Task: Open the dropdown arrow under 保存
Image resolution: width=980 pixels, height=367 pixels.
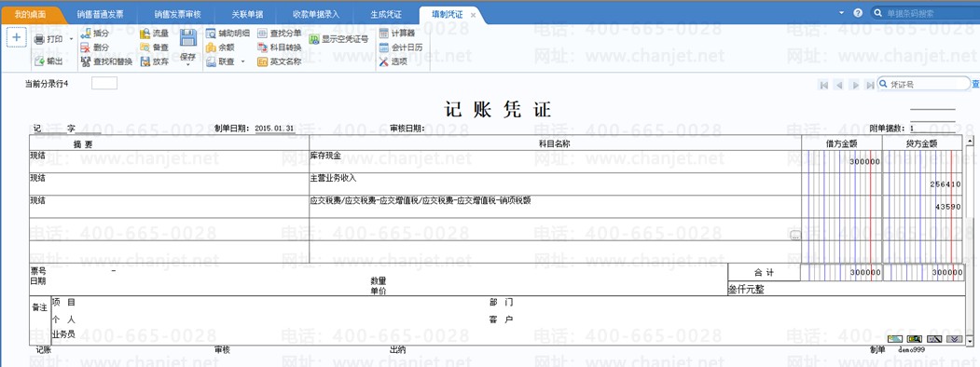Action: click(188, 64)
